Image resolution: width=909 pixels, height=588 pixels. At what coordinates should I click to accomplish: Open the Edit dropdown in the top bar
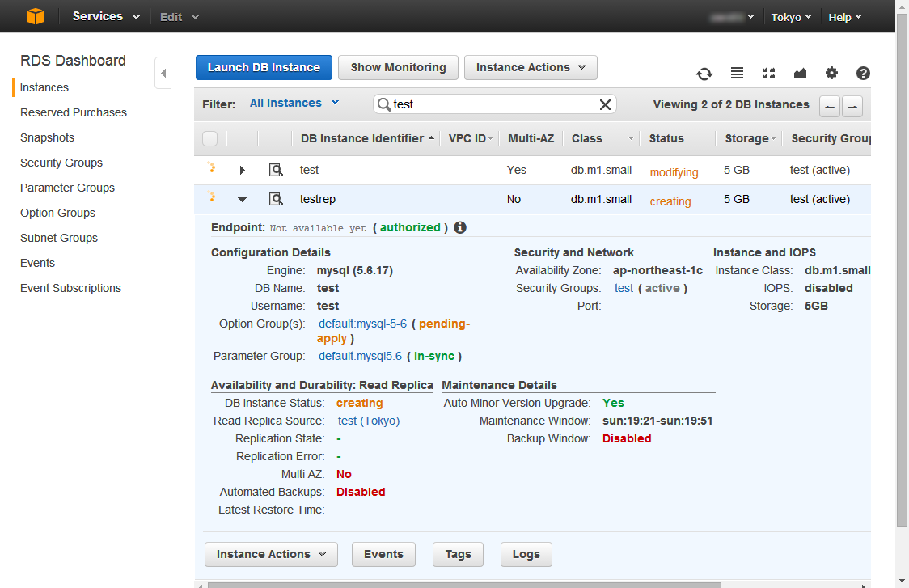180,17
